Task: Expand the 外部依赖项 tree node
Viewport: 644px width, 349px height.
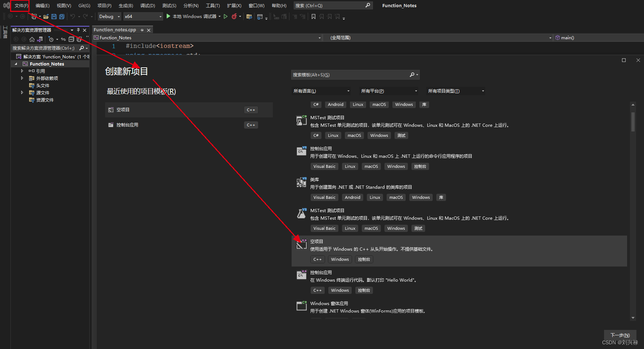Action: coord(22,78)
